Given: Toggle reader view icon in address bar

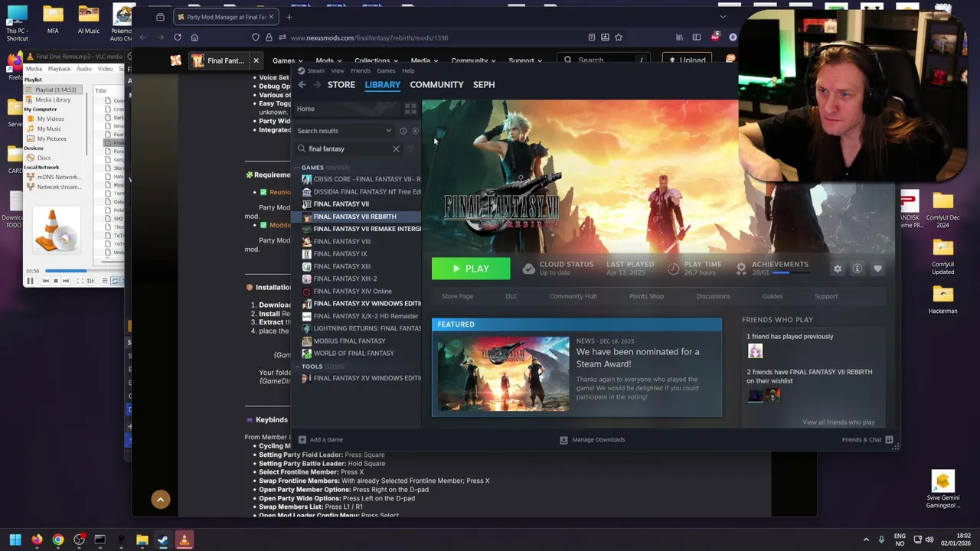Looking at the screenshot, I should click(592, 37).
